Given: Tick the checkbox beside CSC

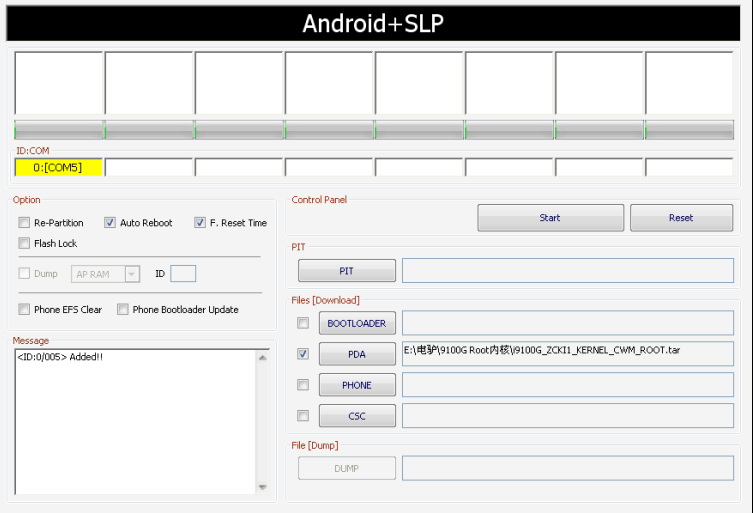Looking at the screenshot, I should [x=303, y=415].
